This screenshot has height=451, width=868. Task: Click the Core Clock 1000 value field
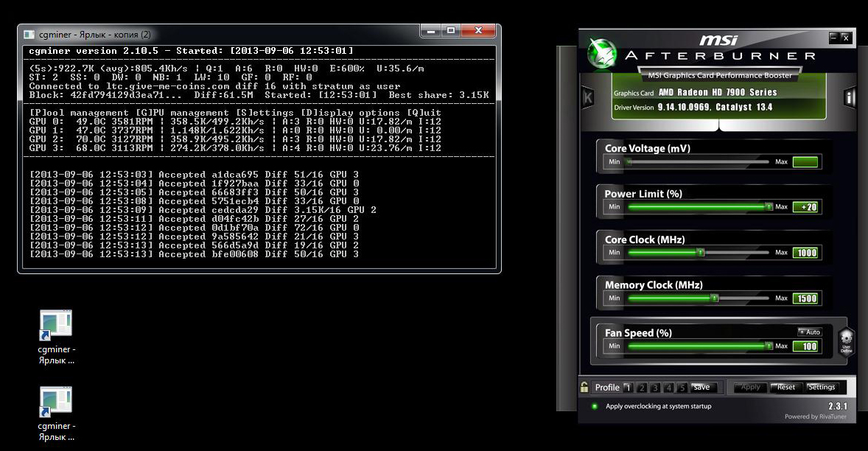click(805, 253)
